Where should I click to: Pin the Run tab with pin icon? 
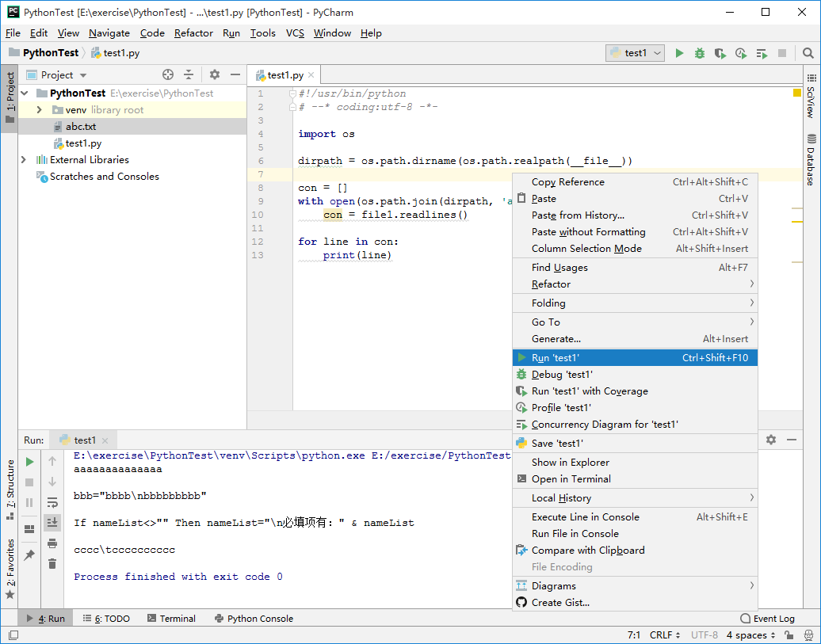click(29, 554)
